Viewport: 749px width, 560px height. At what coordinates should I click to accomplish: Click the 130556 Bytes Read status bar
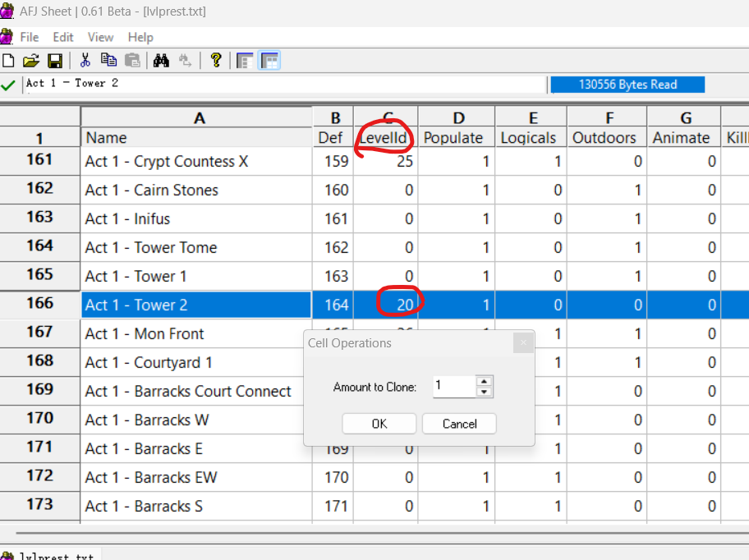point(627,85)
